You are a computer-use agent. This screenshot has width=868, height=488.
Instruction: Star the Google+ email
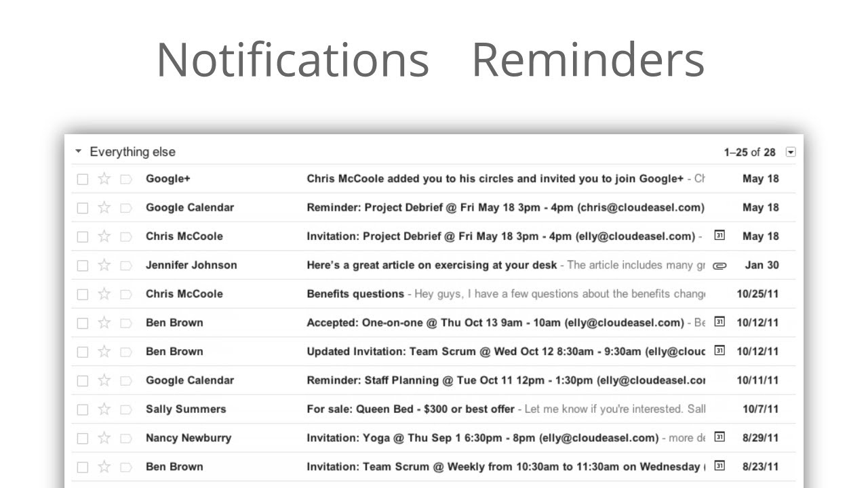pyautogui.click(x=104, y=179)
